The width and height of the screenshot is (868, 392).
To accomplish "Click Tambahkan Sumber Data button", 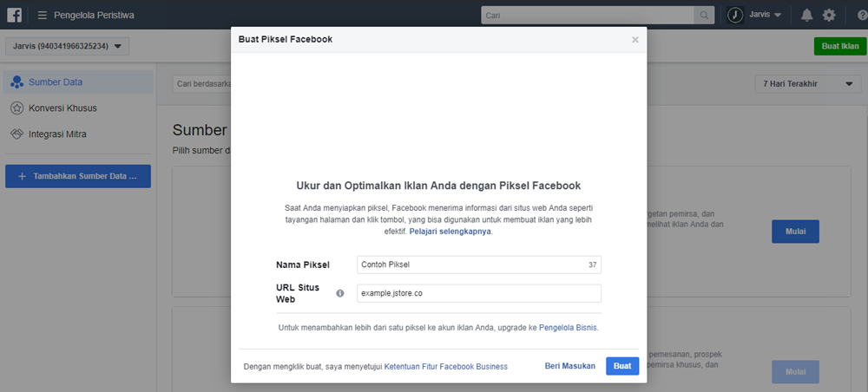I will pos(78,176).
